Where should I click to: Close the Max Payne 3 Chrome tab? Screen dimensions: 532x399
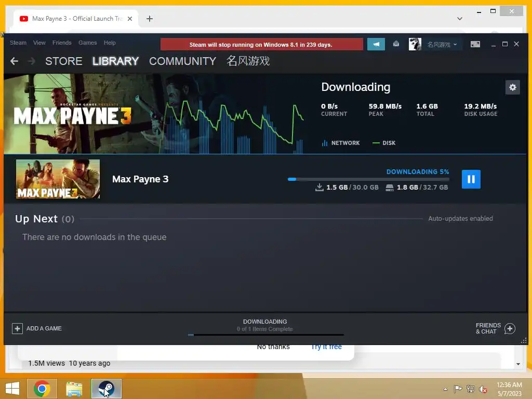(129, 19)
